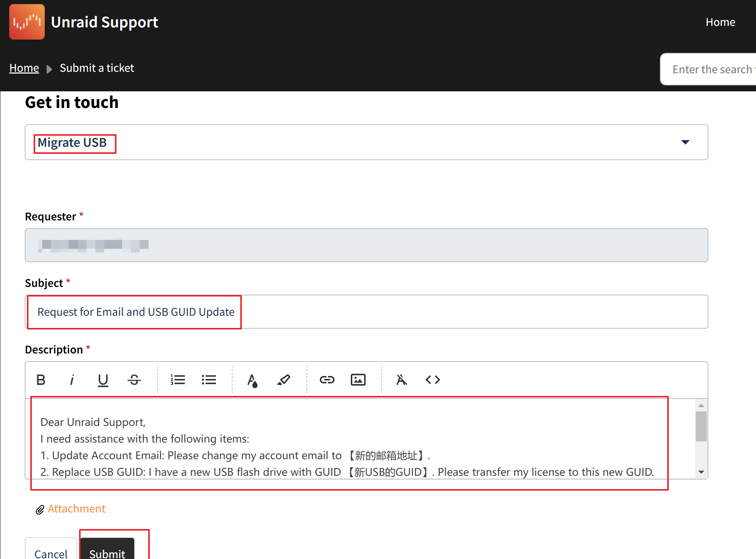Click the Unraid logo icon
Viewport: 756px width, 559px height.
click(x=27, y=22)
